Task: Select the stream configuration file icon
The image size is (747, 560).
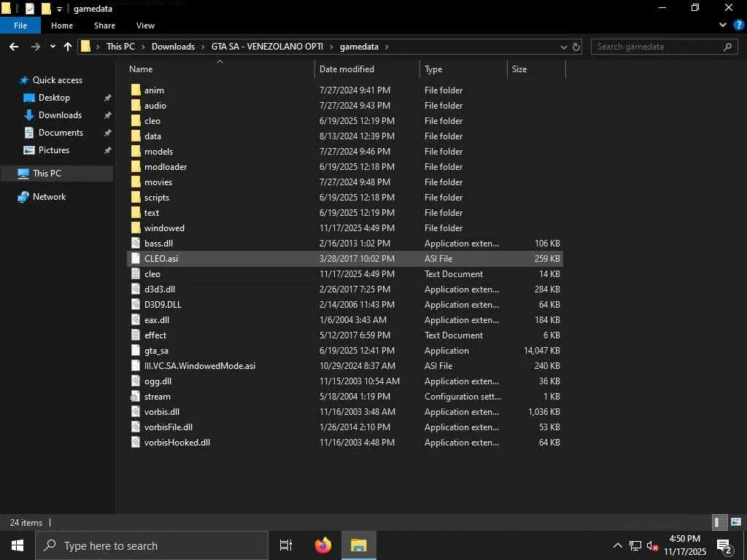Action: [136, 396]
